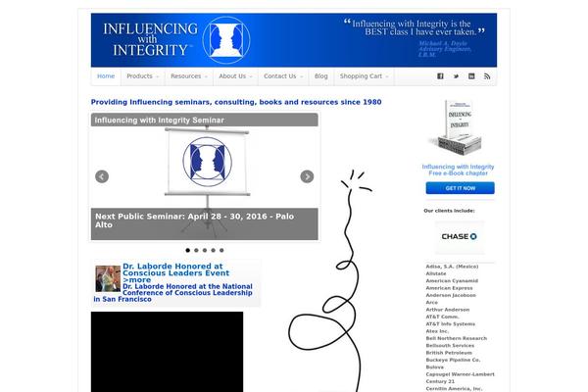Click the >more link

coord(136,280)
